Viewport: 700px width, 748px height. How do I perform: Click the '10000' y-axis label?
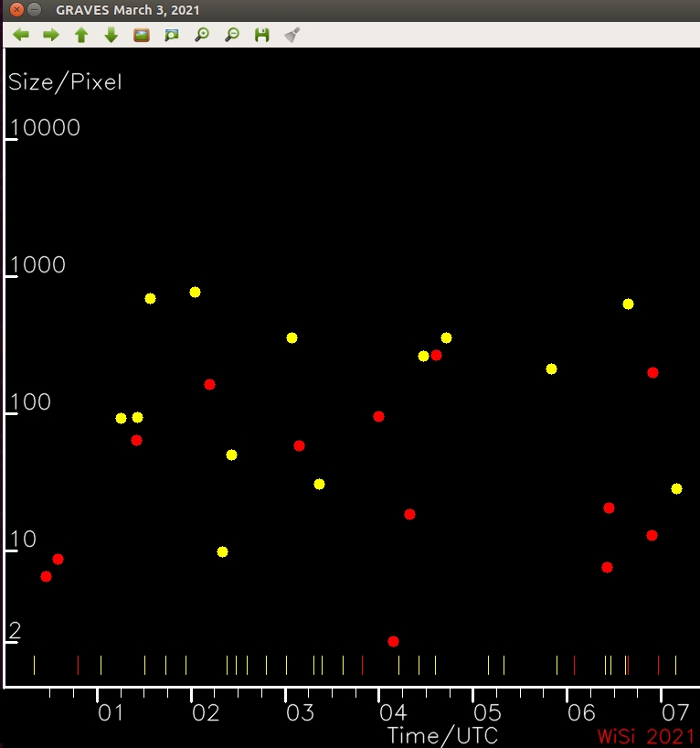coord(46,127)
